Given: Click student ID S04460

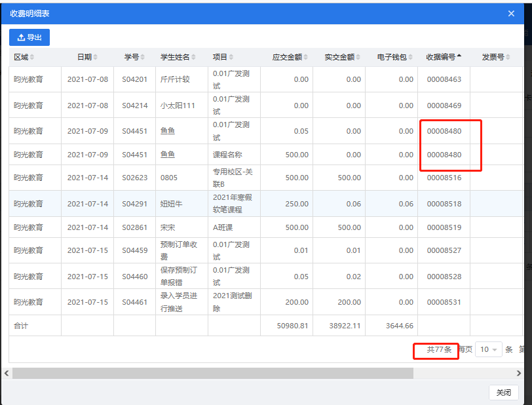Looking at the screenshot, I should pos(135,277).
